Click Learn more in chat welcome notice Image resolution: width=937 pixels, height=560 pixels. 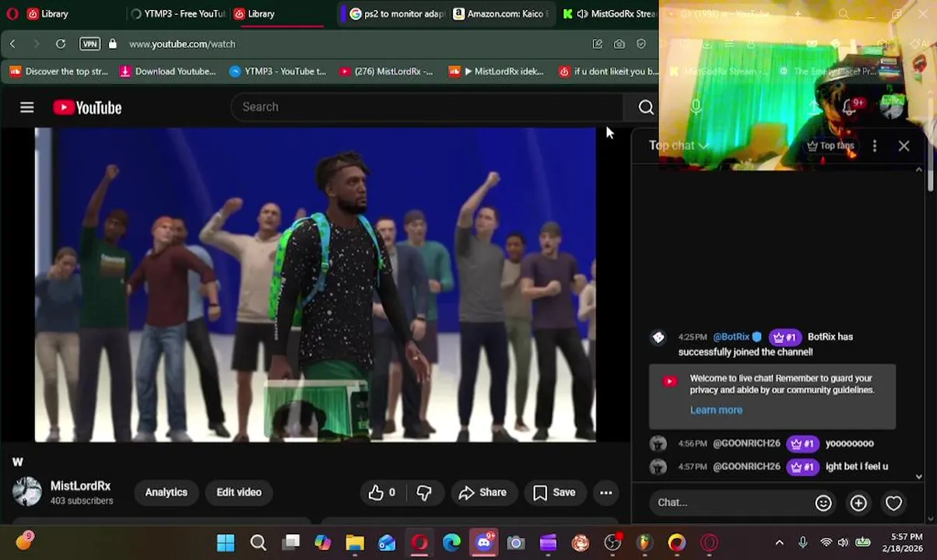click(716, 410)
